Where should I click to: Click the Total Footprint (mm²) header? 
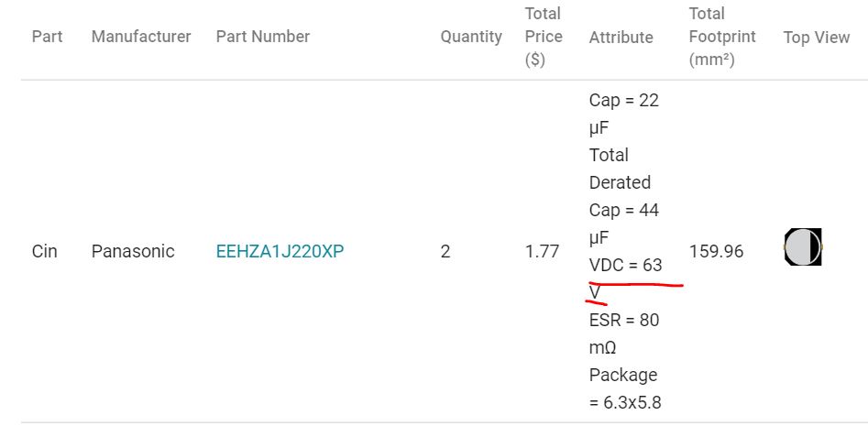[x=722, y=37]
